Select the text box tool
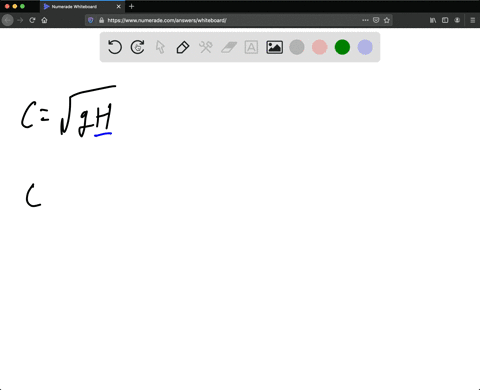This screenshot has height=390, width=480. point(251,47)
